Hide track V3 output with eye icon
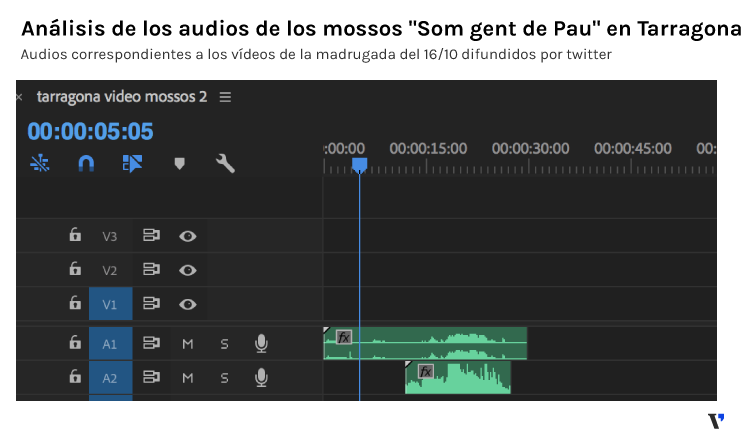 point(187,237)
